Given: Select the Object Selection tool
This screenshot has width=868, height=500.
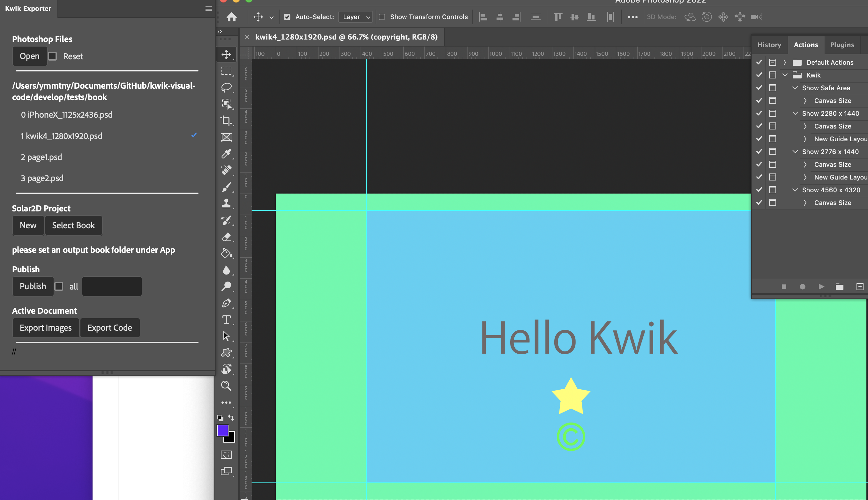Looking at the screenshot, I should point(226,104).
